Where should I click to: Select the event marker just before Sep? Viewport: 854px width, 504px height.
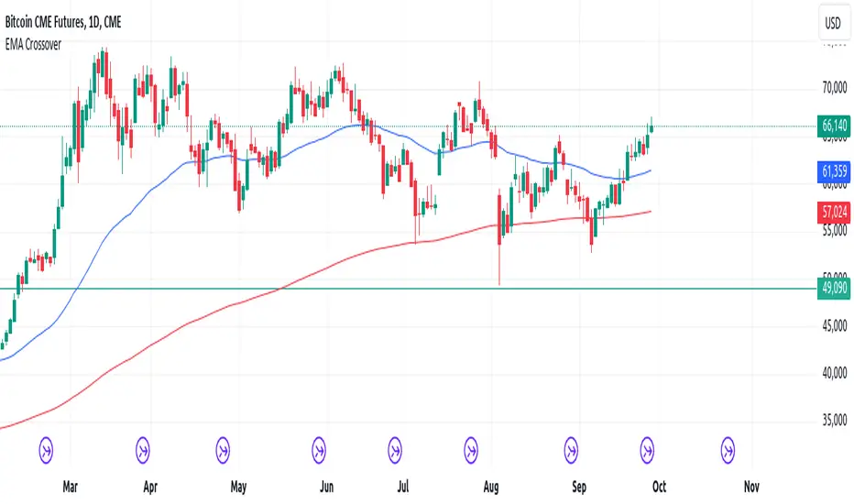coord(571,451)
